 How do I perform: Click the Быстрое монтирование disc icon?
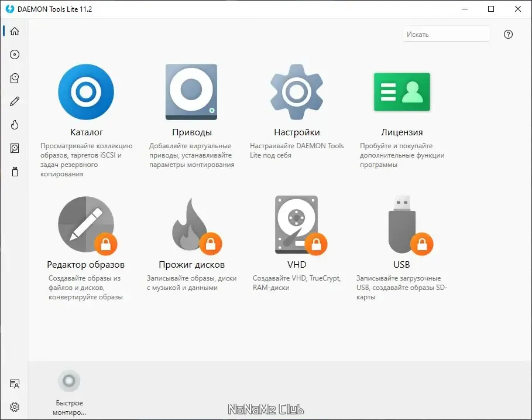pyautogui.click(x=69, y=381)
